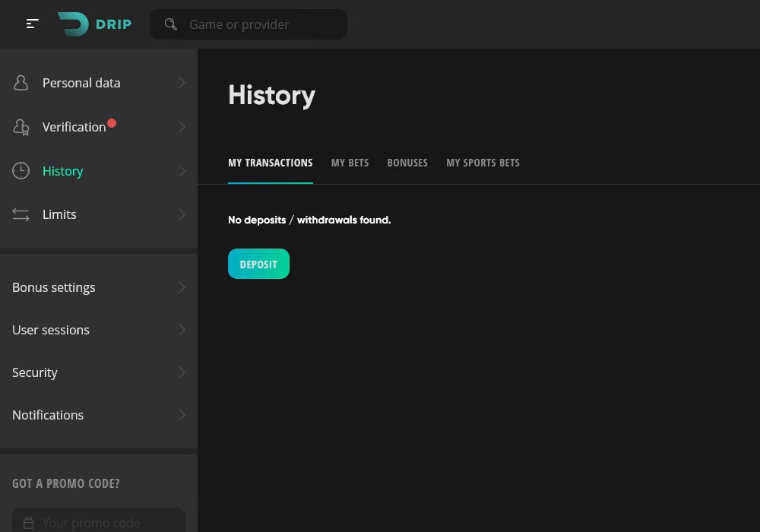The height and width of the screenshot is (532, 760).
Task: Open the BONUSES tab
Action: (407, 163)
